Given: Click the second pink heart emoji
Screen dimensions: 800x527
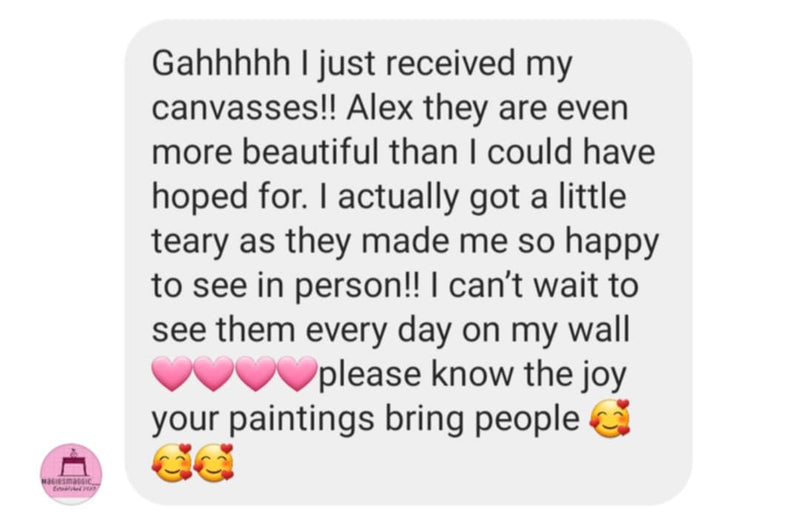Looking at the screenshot, I should click(x=214, y=373).
